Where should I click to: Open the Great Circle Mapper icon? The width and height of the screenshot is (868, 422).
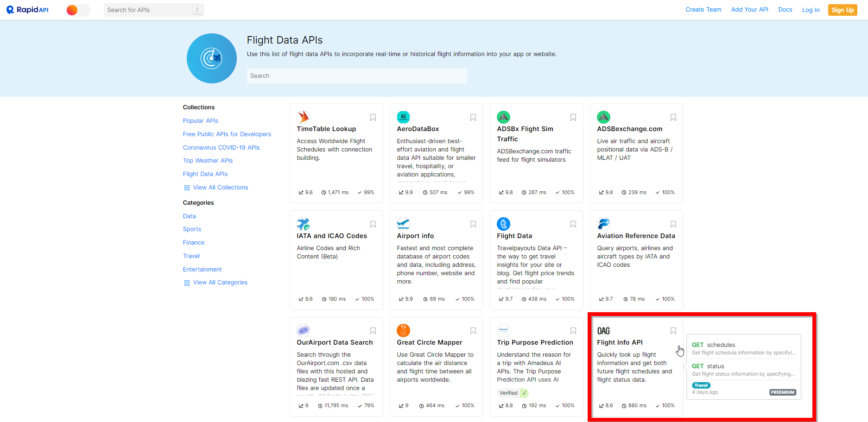click(403, 330)
